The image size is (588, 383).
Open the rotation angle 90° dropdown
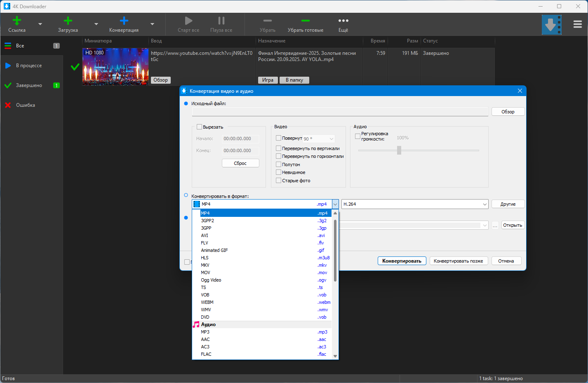[331, 139]
